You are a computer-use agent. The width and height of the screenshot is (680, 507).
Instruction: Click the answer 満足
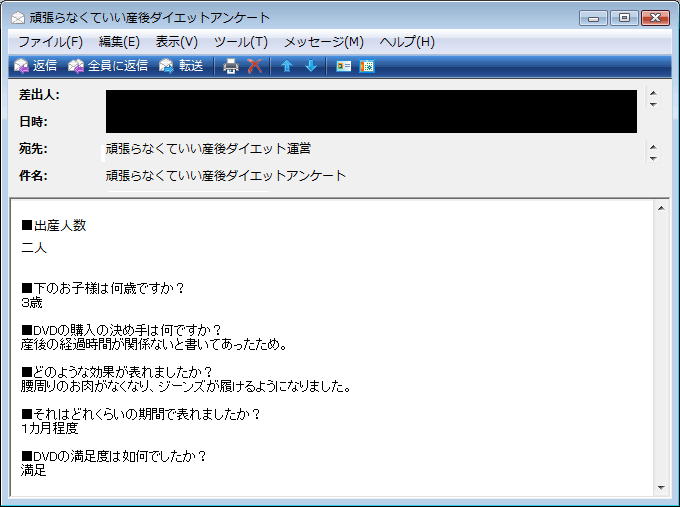click(x=33, y=470)
